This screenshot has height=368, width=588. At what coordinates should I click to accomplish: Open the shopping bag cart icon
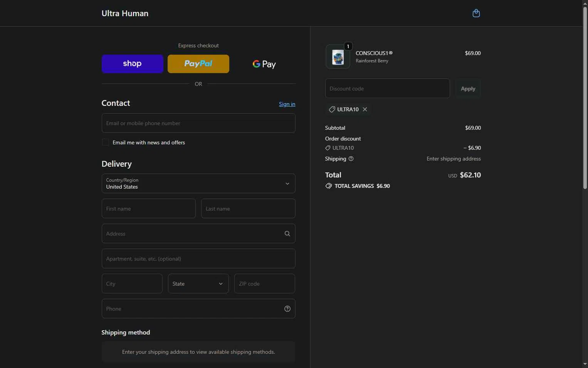tap(476, 13)
